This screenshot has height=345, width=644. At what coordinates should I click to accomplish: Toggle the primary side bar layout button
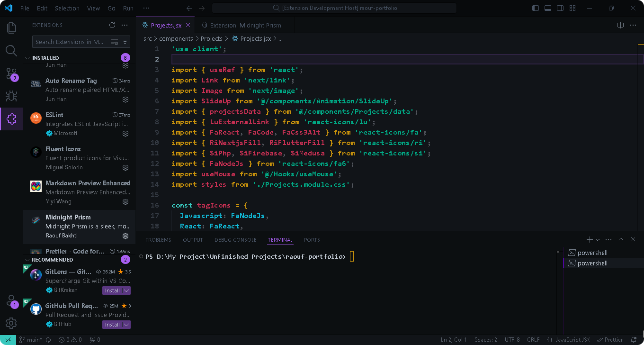tap(536, 8)
